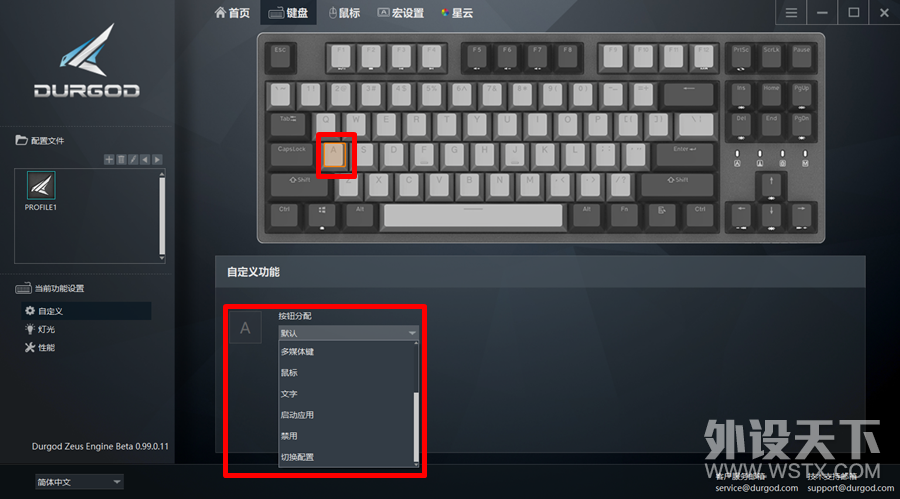This screenshot has height=499, width=900.
Task: Expand the 默认 key assignment dropdown
Action: [348, 333]
